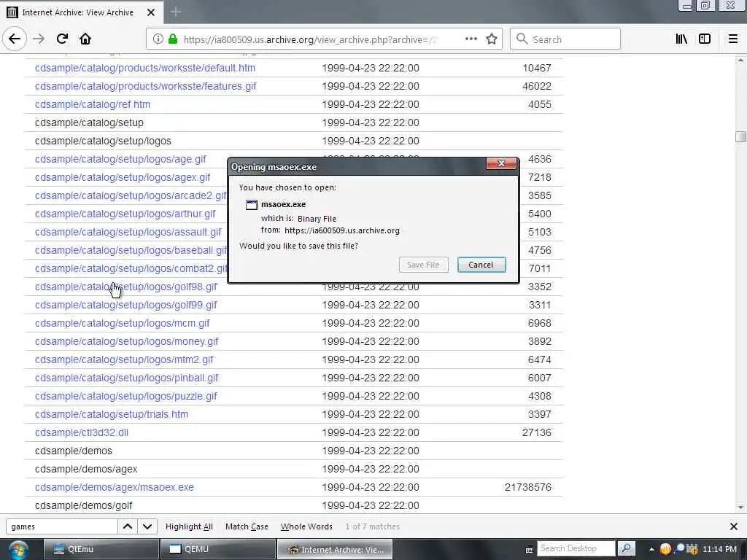Click the Search Desktop field
Image resolution: width=747 pixels, height=560 pixels.
[576, 548]
